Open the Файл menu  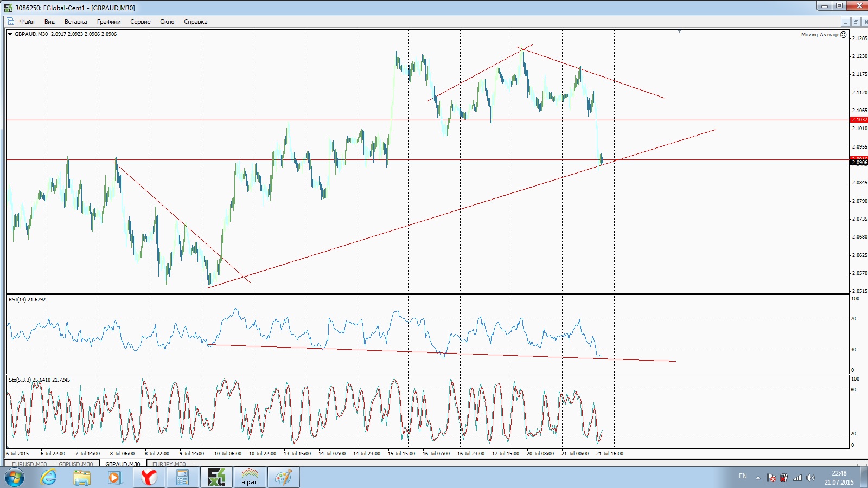tap(27, 22)
